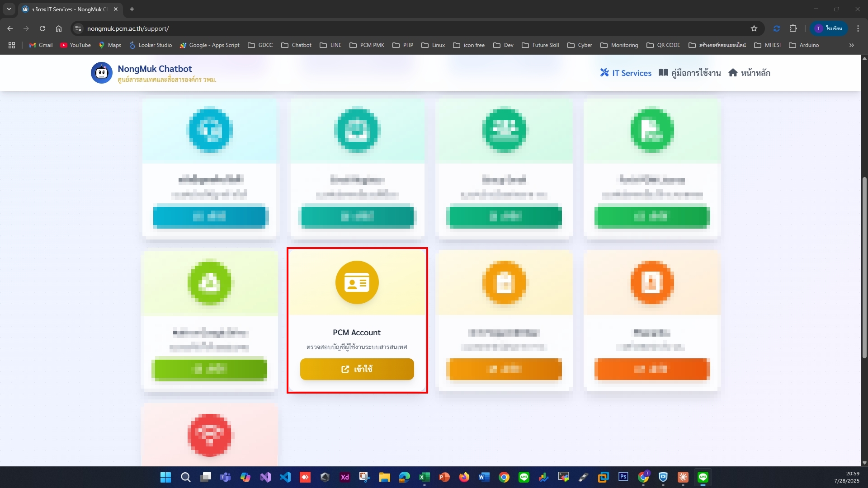This screenshot has width=868, height=488.
Task: Go to หน้าหลัก home link
Action: pyautogui.click(x=749, y=73)
